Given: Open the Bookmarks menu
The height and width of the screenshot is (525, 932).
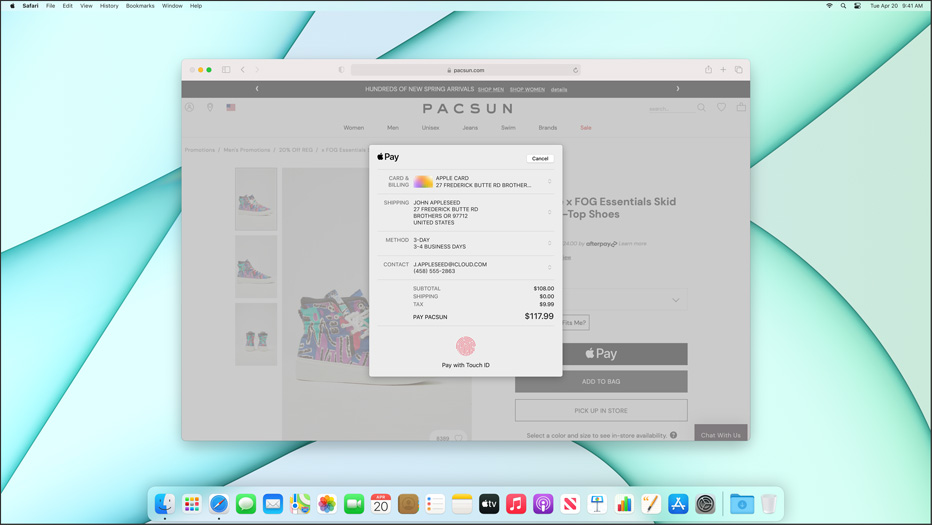Looking at the screenshot, I should point(140,6).
